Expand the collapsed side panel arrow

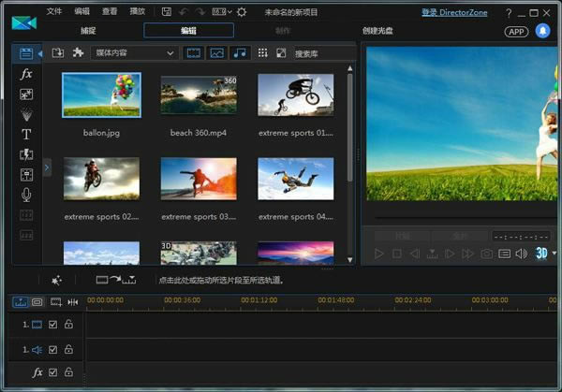[47, 167]
